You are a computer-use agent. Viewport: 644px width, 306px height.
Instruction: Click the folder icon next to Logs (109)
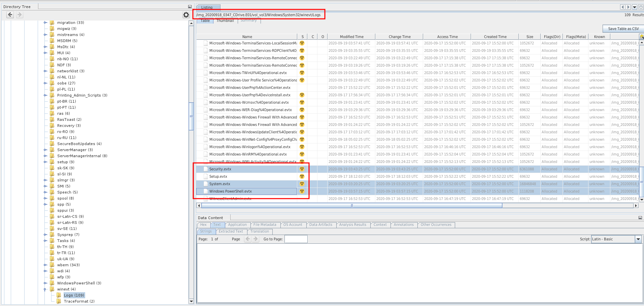[x=59, y=295]
